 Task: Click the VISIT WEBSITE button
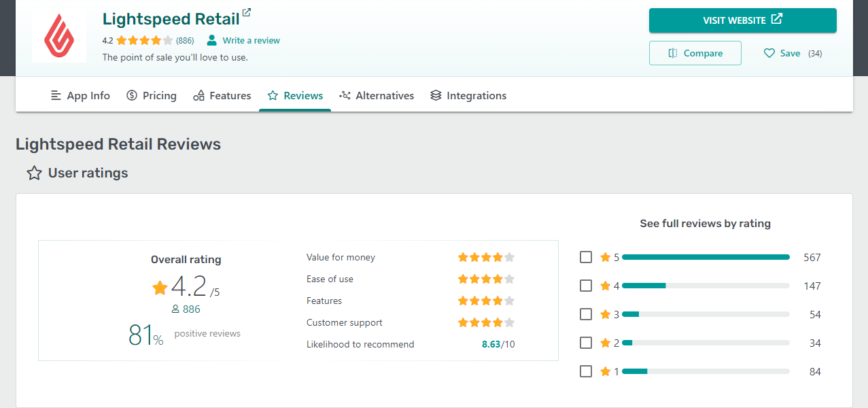pos(743,20)
